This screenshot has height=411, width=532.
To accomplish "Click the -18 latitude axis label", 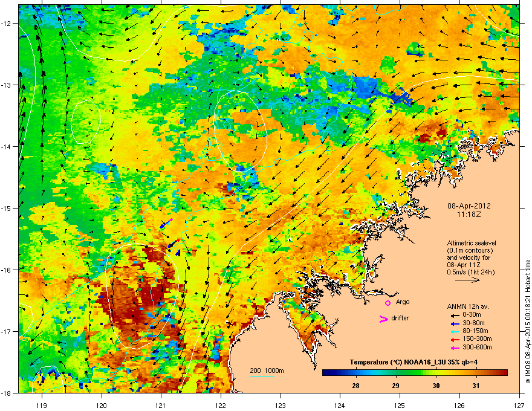I will (x=7, y=393).
